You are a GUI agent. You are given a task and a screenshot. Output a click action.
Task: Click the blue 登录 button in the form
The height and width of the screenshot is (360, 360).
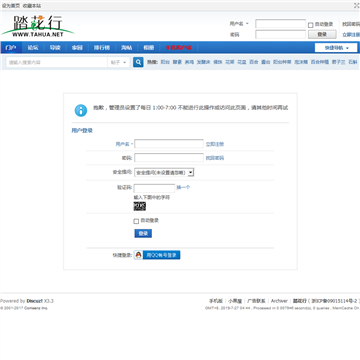(143, 233)
